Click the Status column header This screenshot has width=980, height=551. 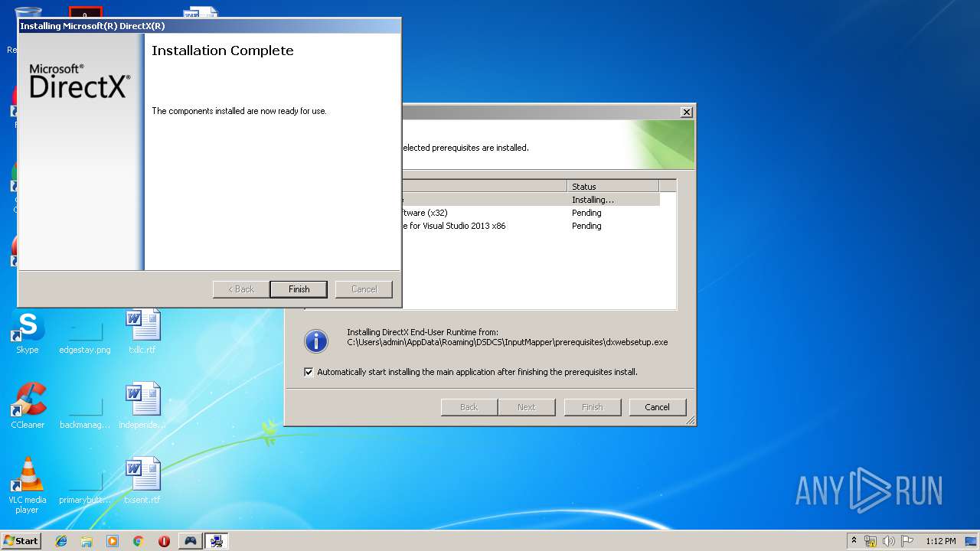(x=613, y=186)
